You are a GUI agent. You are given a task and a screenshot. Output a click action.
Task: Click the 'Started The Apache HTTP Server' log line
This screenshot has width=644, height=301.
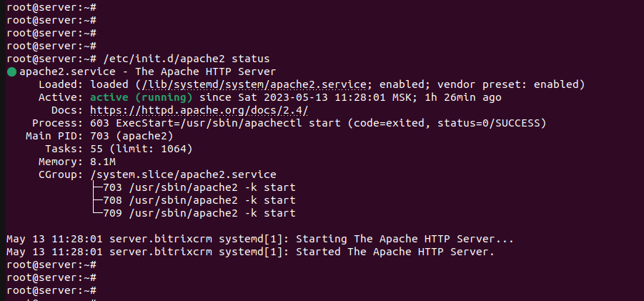[x=251, y=252]
